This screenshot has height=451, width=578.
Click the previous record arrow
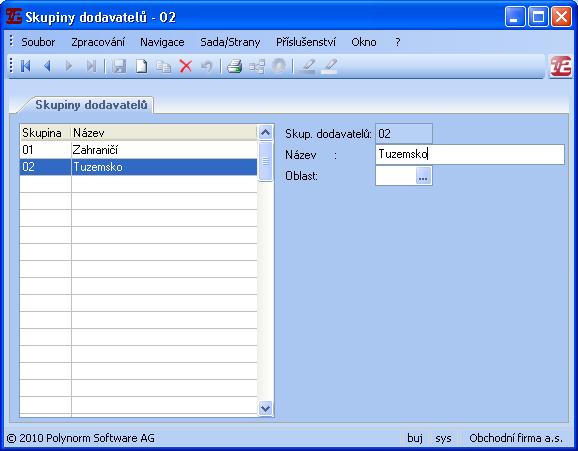click(47, 66)
